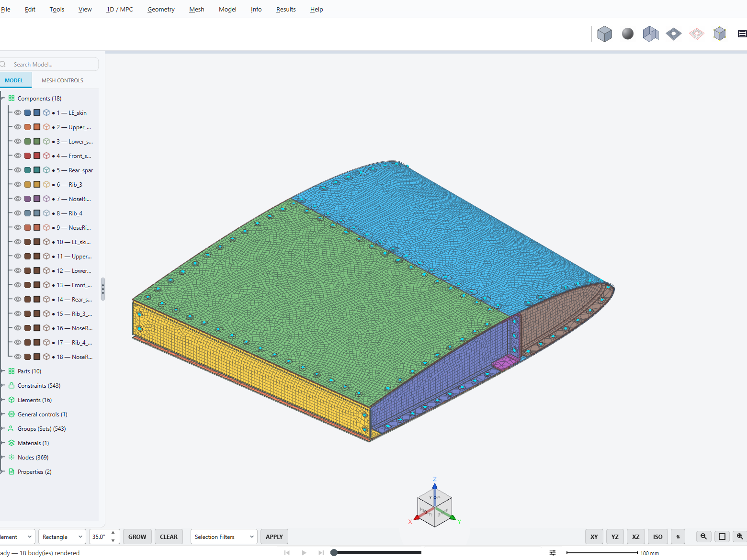Click the red wireframe mesh plate icon

point(697,34)
